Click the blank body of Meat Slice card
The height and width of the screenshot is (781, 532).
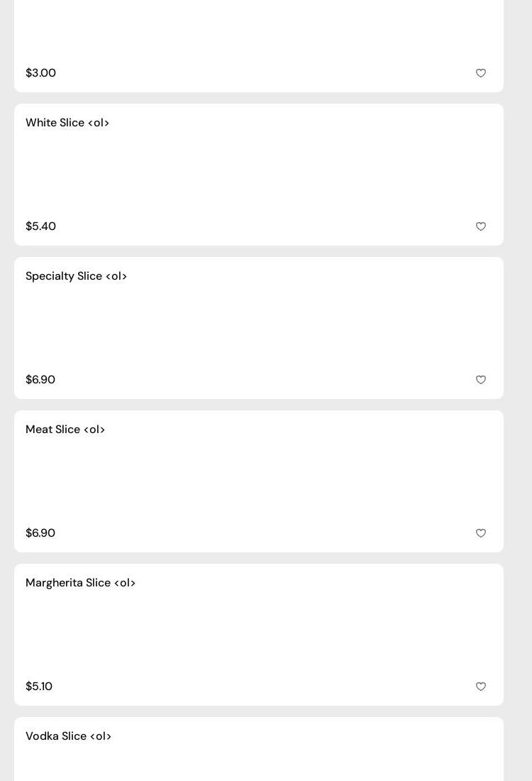point(259,481)
